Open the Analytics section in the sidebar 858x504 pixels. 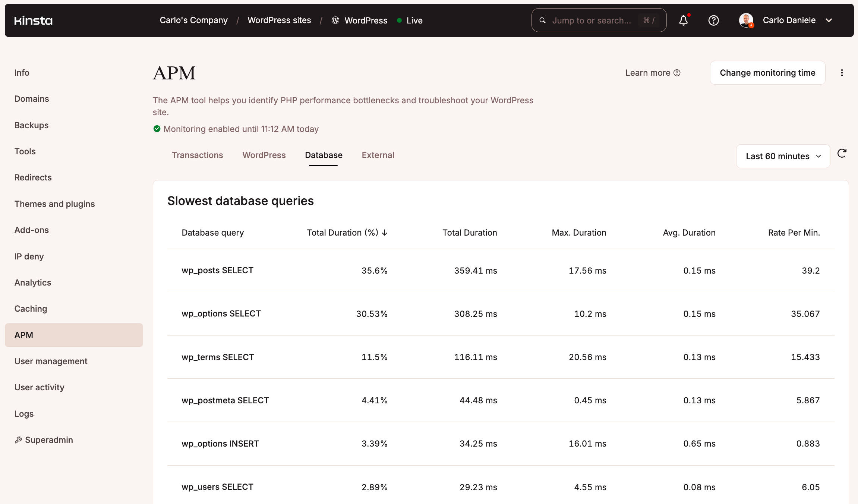(33, 283)
